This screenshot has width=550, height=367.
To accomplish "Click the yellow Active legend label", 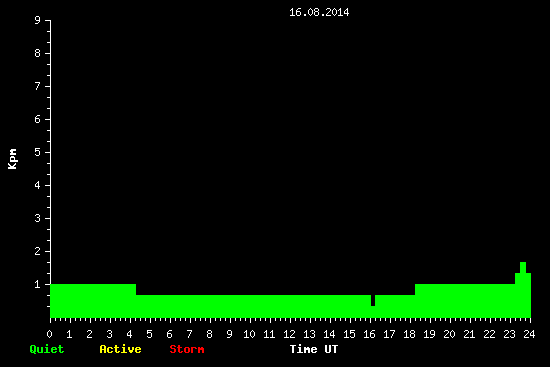I will tap(120, 349).
